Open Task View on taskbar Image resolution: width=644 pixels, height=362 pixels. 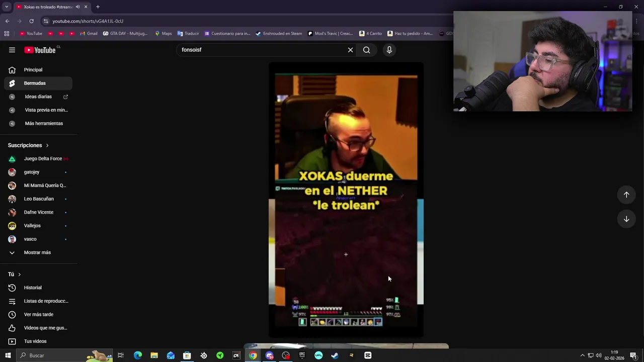(121, 355)
